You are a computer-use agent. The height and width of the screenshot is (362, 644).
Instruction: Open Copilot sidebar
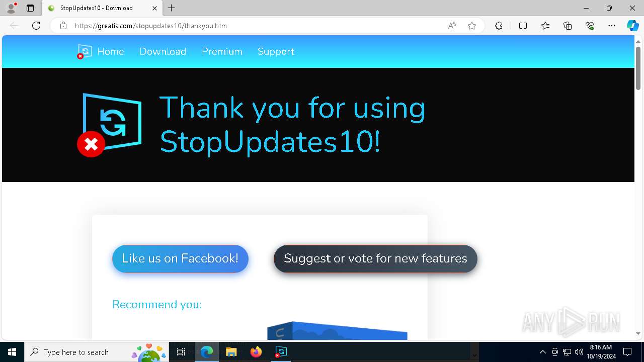632,26
